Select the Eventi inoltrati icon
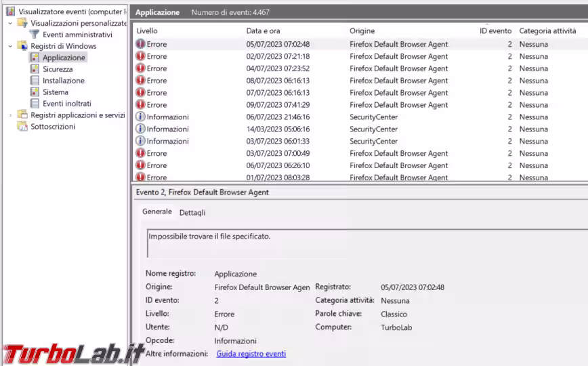This screenshot has width=588, height=366. click(x=35, y=104)
